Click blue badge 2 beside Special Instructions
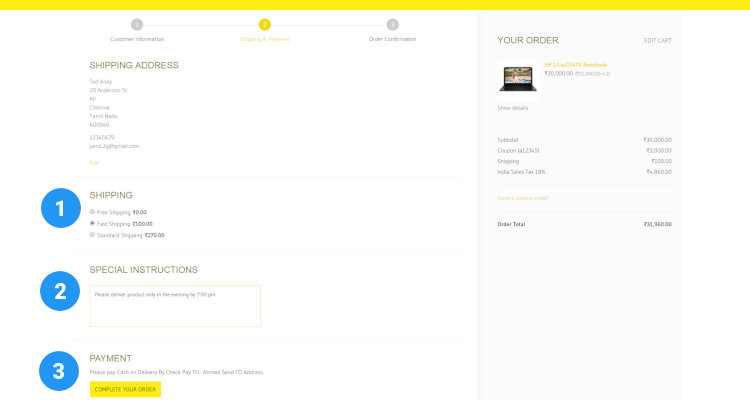Image resolution: width=750 pixels, height=400 pixels. [60, 291]
